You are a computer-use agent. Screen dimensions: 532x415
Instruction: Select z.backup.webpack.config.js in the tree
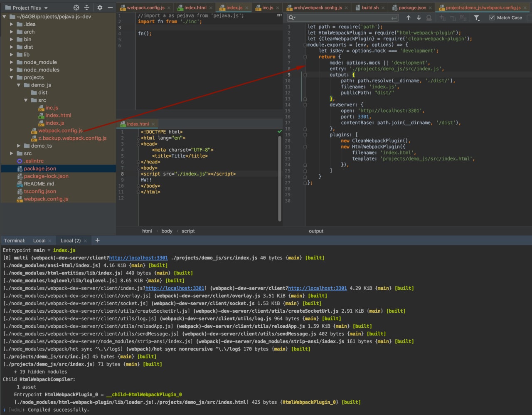[x=72, y=138]
